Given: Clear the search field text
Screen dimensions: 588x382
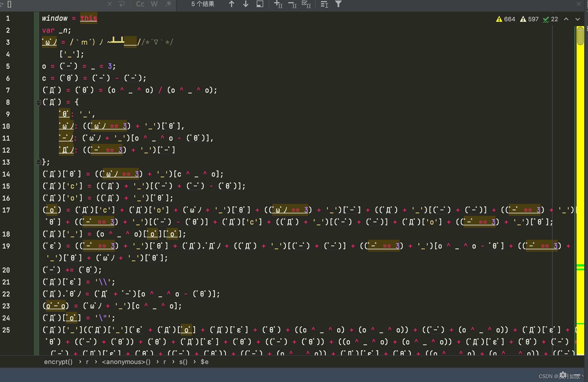Looking at the screenshot, I should [110, 4].
